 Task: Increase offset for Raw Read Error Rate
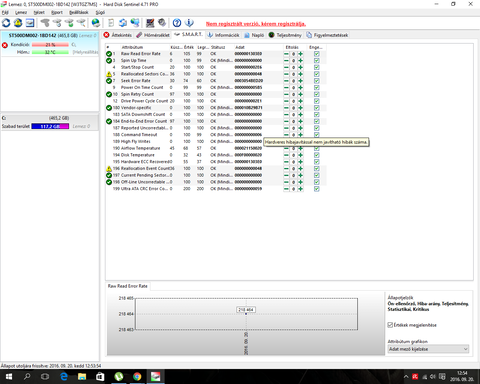[301, 54]
